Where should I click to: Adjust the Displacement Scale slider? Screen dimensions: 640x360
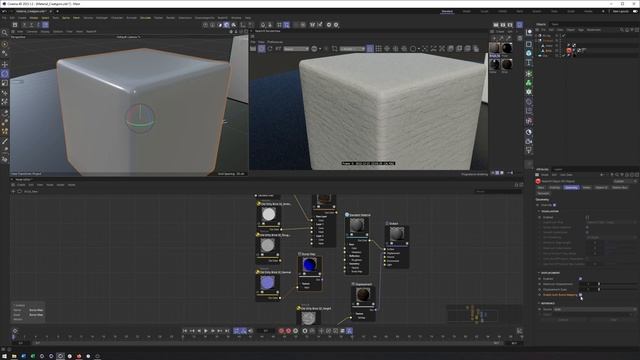(x=618, y=289)
